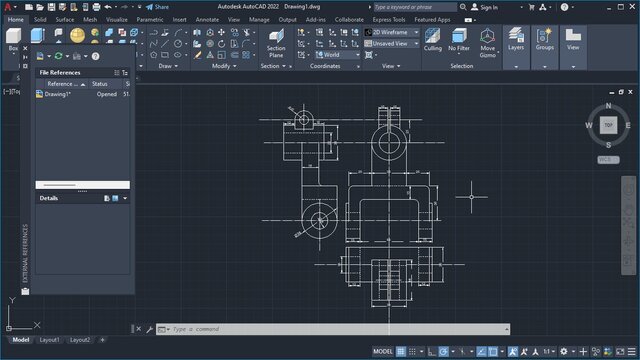The height and width of the screenshot is (360, 640).
Task: Click the Plot printer icon
Action: click(x=96, y=7)
